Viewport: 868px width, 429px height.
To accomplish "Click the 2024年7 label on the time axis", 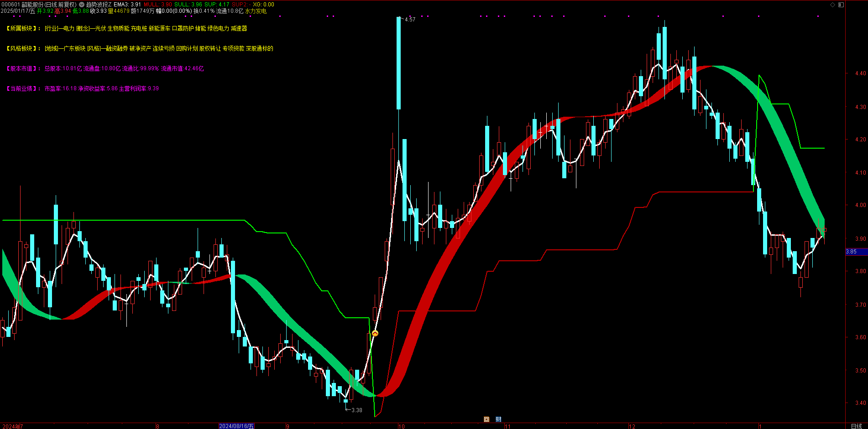I will click(12, 426).
